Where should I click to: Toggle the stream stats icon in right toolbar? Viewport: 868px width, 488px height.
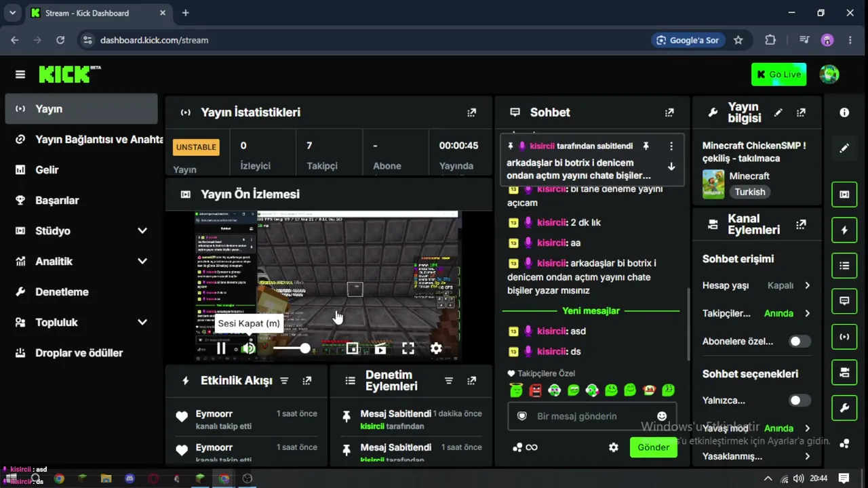pyautogui.click(x=844, y=337)
